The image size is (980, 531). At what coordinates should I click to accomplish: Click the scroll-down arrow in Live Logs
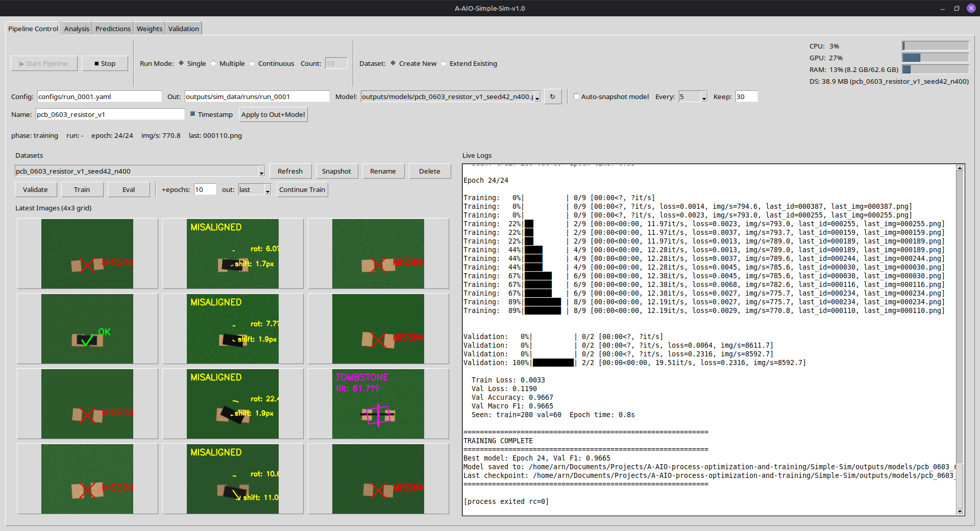pos(960,511)
